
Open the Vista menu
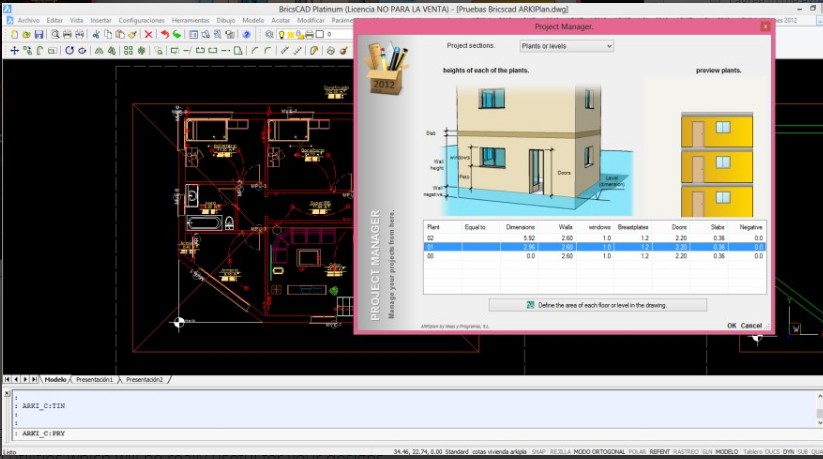77,20
